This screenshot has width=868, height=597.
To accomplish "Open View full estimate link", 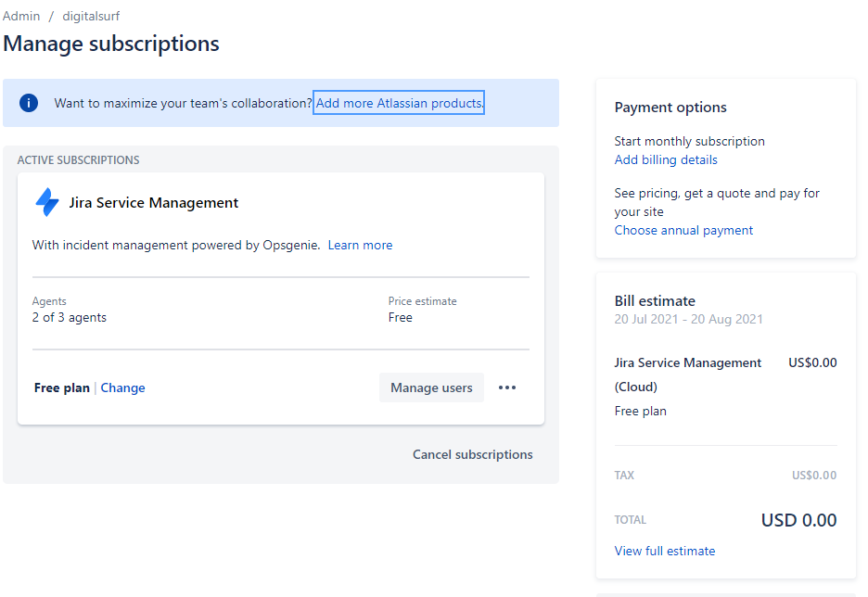I will 665,551.
